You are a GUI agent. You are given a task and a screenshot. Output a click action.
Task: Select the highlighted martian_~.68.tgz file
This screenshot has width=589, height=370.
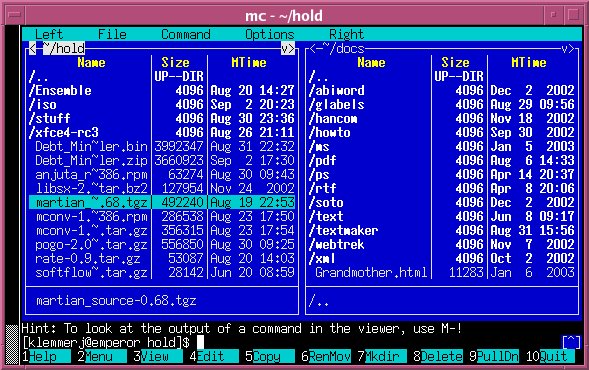(162, 202)
